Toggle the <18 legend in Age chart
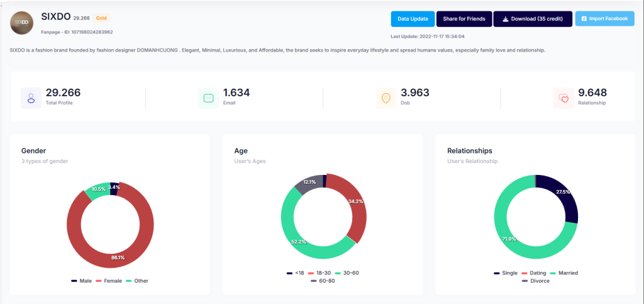Viewport: 644px width, 304px height. click(x=296, y=273)
